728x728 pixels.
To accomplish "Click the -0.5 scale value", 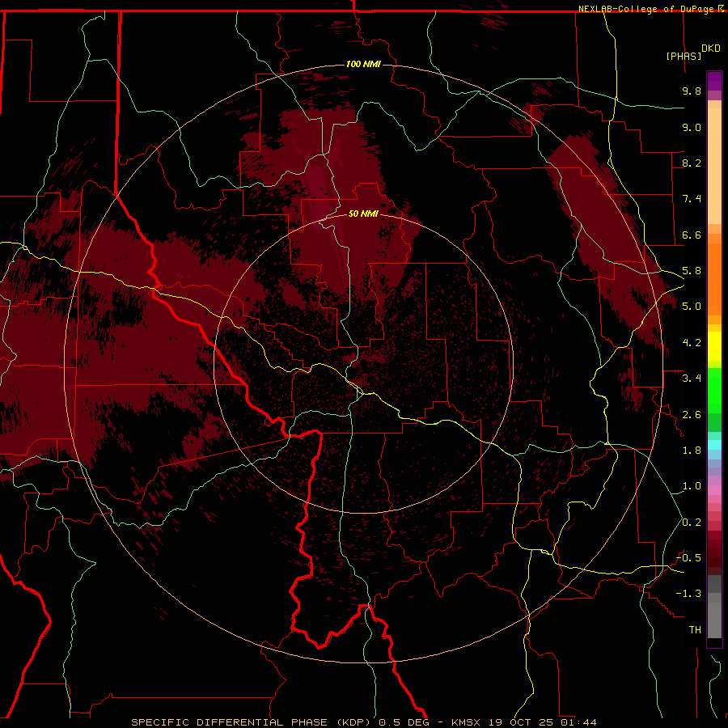I will point(688,558).
